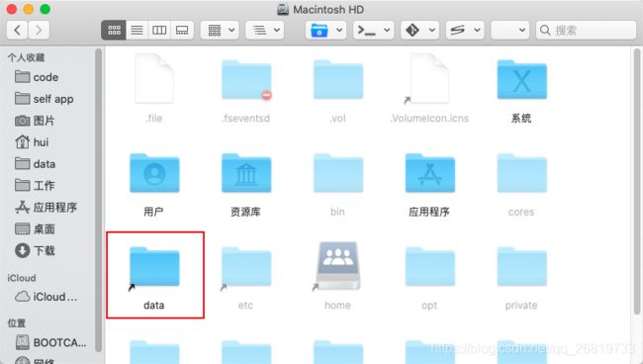Go forward with the right chevron button

[39, 31]
